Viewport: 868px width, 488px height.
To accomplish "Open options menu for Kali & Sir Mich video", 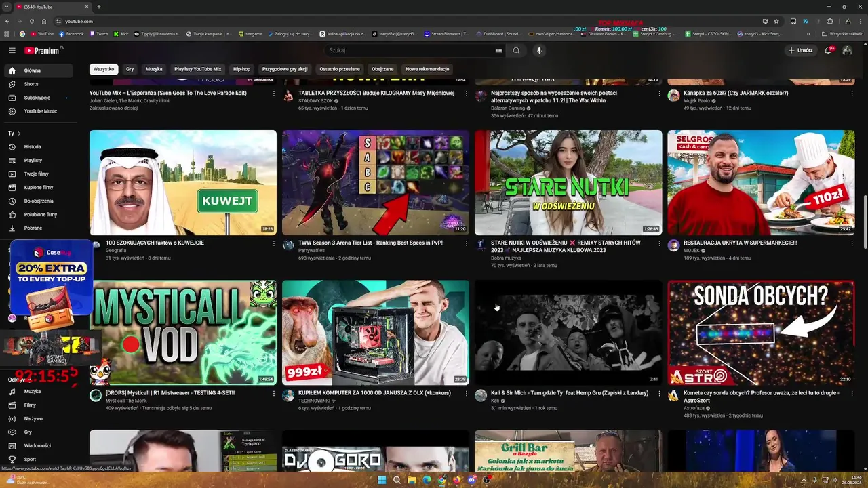I will [x=659, y=393].
